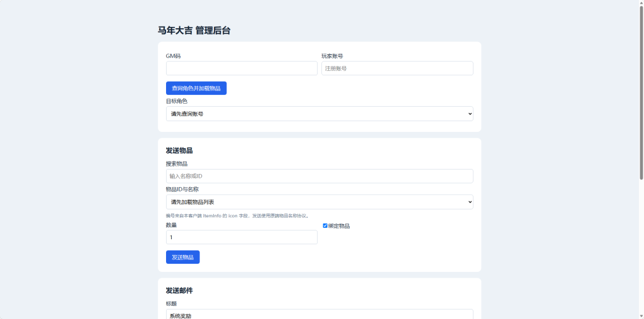This screenshot has width=644, height=319.
Task: Expand the 物品ID与名称 dropdown
Action: (x=319, y=202)
